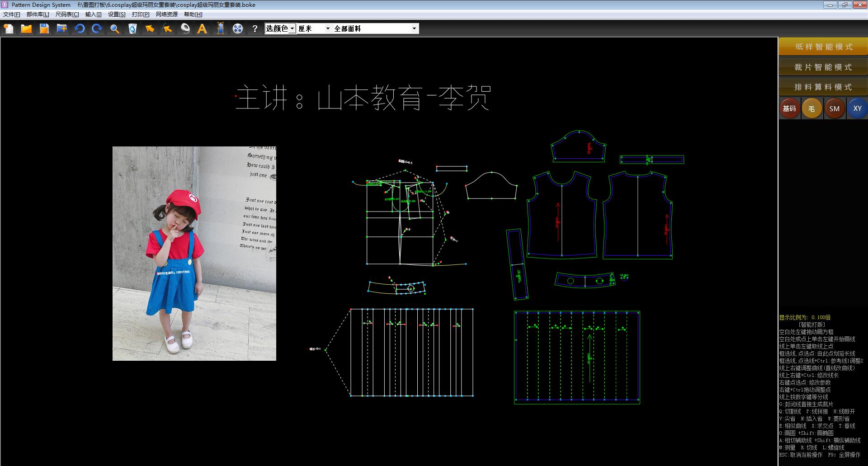The width and height of the screenshot is (868, 466).
Task: Switch to 纸样智能模式 mode
Action: [823, 47]
